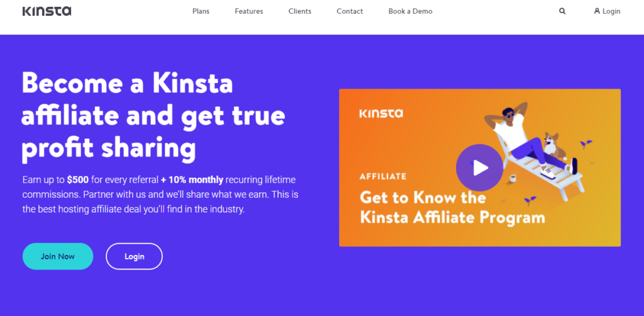Open the Plans menu item
Viewport: 644px width, 316px height.
[201, 11]
